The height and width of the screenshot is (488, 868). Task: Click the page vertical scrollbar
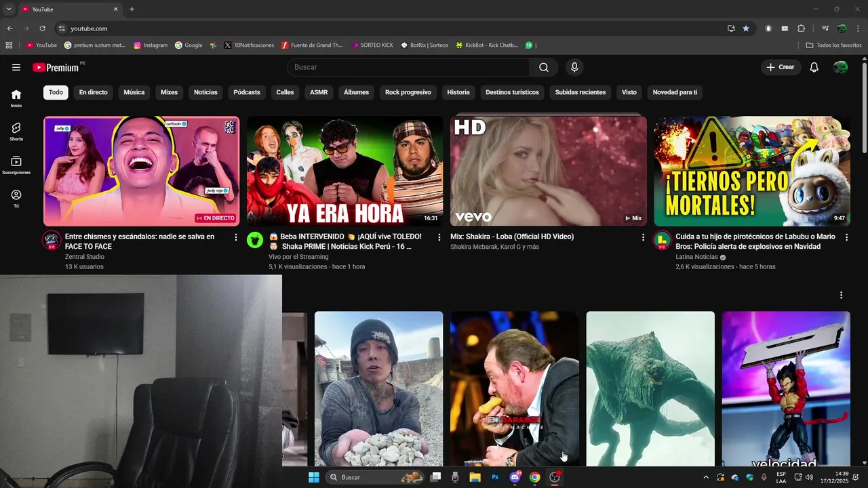pos(864,108)
